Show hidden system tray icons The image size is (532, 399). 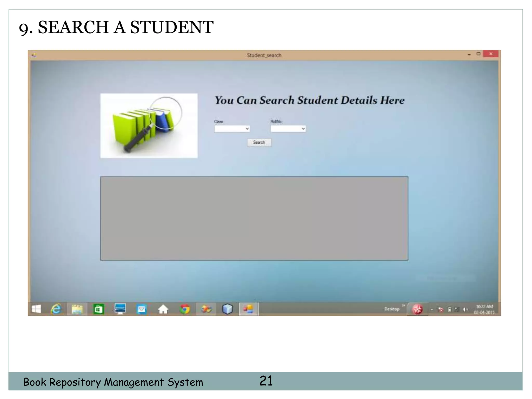point(432,309)
